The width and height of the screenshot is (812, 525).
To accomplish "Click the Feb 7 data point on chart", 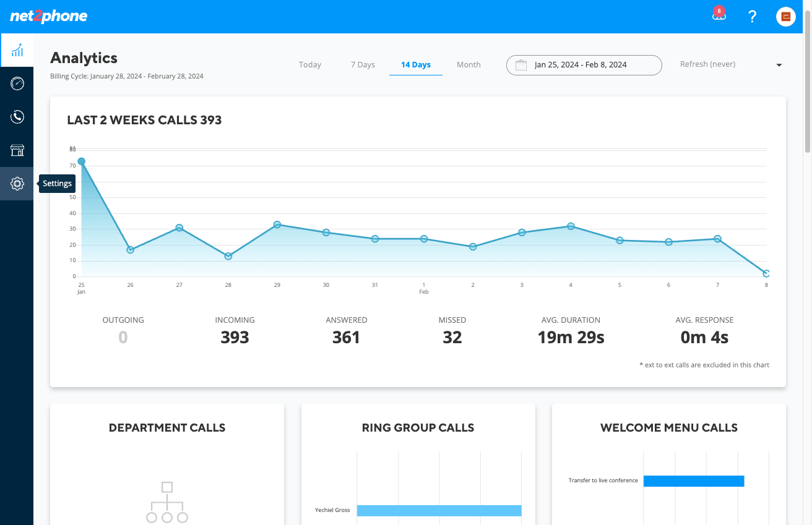I will tap(717, 239).
